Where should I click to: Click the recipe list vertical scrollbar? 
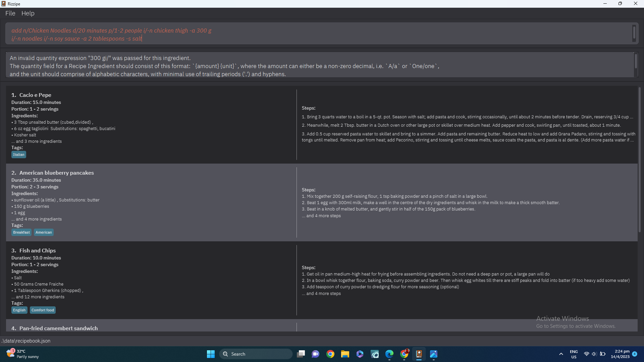(639, 161)
